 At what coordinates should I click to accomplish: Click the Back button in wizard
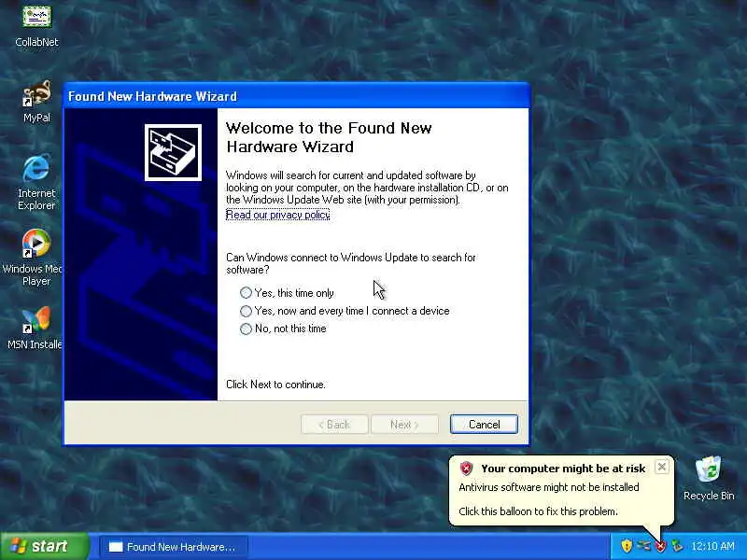pos(334,425)
